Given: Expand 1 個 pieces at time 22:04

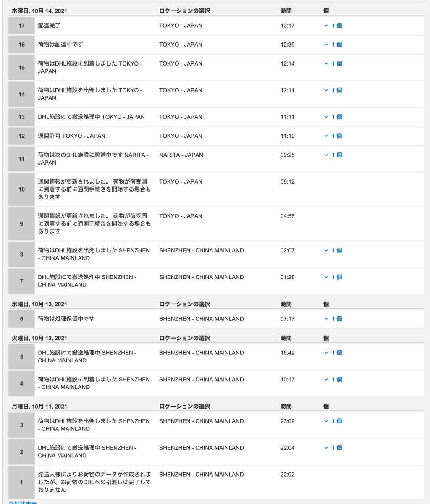Looking at the screenshot, I should click(x=333, y=448).
